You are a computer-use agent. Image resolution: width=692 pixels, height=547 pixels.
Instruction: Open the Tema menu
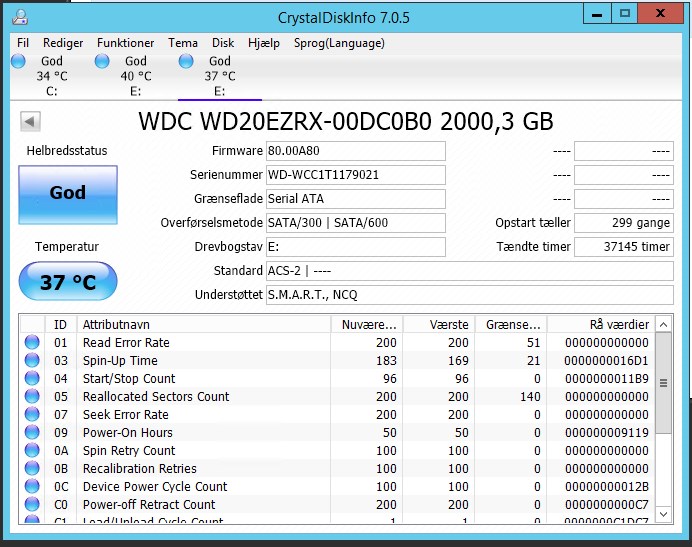point(183,43)
